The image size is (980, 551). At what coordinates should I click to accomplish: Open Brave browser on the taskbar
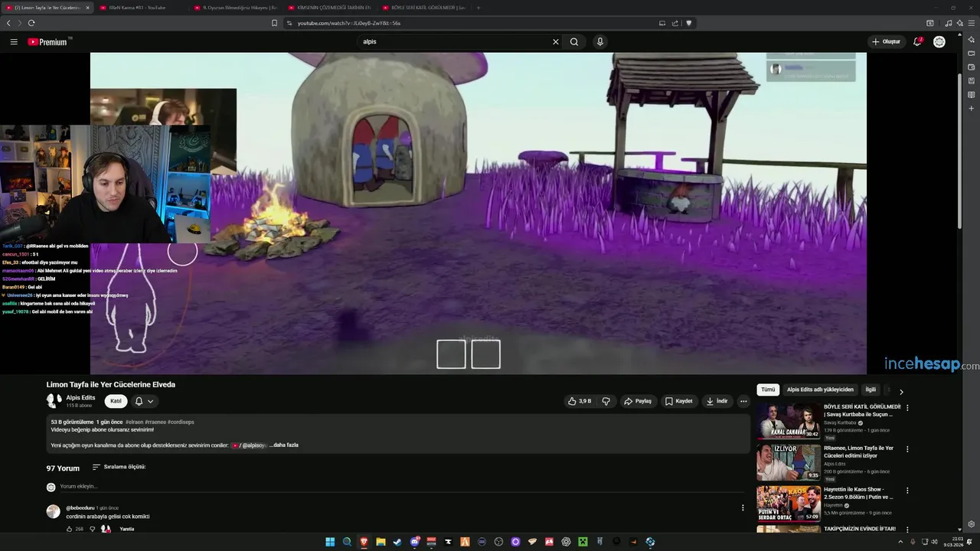[364, 542]
